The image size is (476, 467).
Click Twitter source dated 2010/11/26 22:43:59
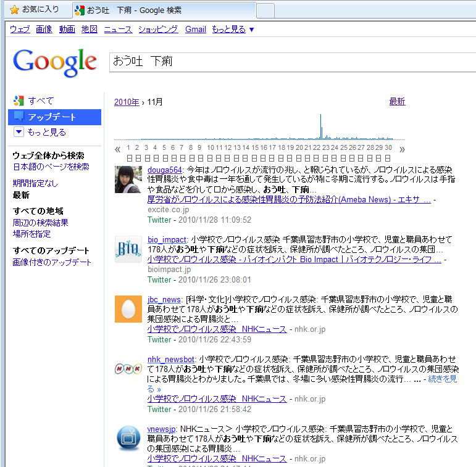(x=159, y=339)
